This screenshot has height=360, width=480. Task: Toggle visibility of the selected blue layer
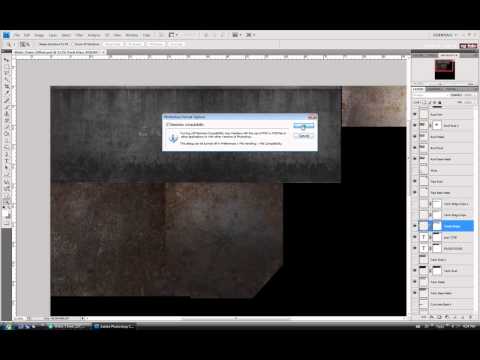415,226
